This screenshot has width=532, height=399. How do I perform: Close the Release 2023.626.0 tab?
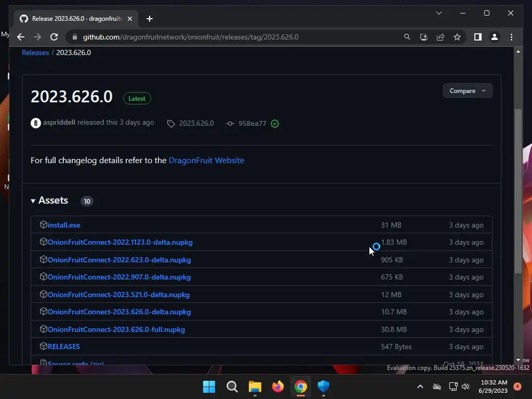point(129,19)
